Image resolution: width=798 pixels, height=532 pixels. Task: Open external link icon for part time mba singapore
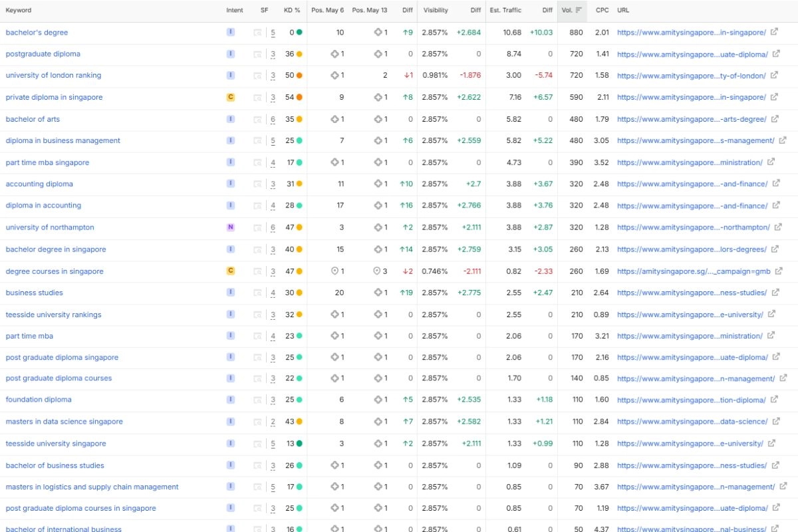(x=771, y=162)
